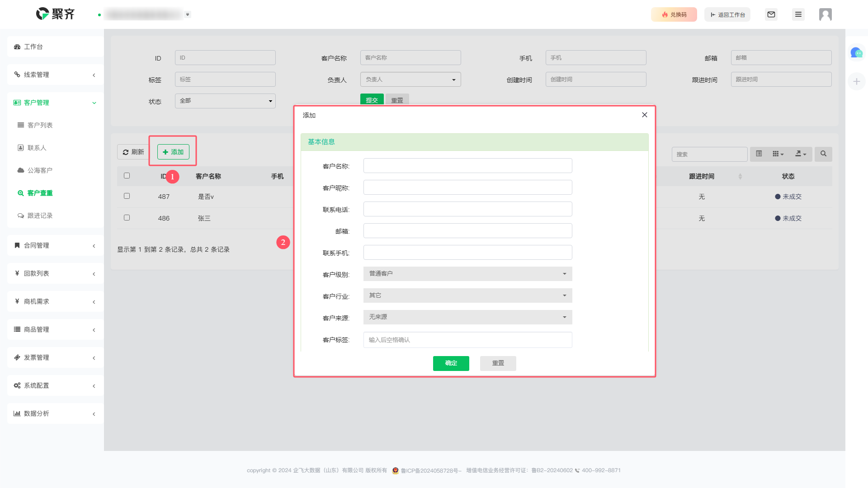Click 确定 in the add dialog
The height and width of the screenshot is (488, 868).
451,363
